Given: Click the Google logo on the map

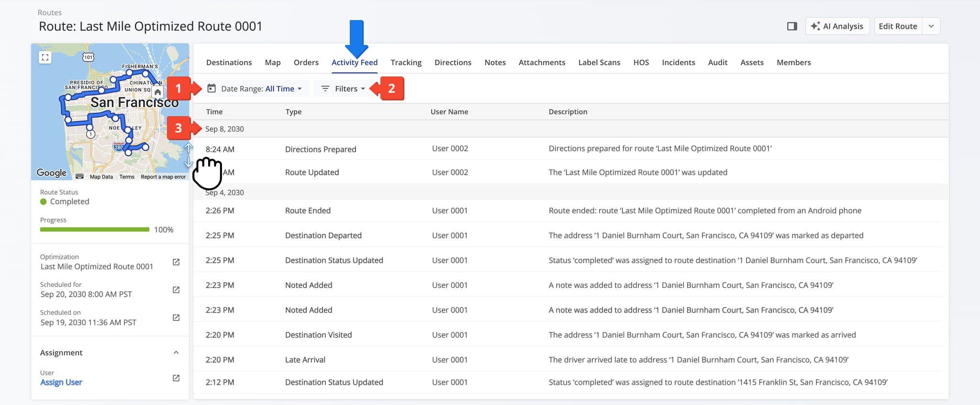Looking at the screenshot, I should [x=52, y=173].
